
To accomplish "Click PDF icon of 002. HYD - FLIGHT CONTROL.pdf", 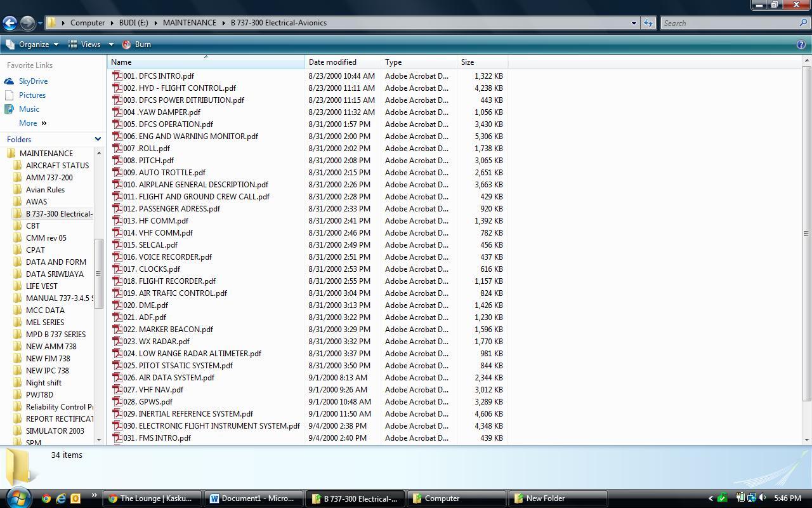I will coord(117,88).
